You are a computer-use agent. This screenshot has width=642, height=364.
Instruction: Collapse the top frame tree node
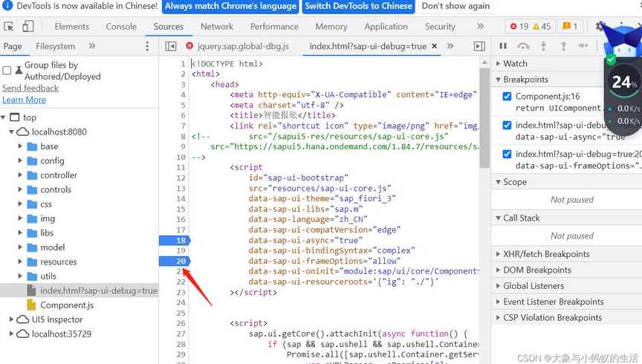[3, 117]
